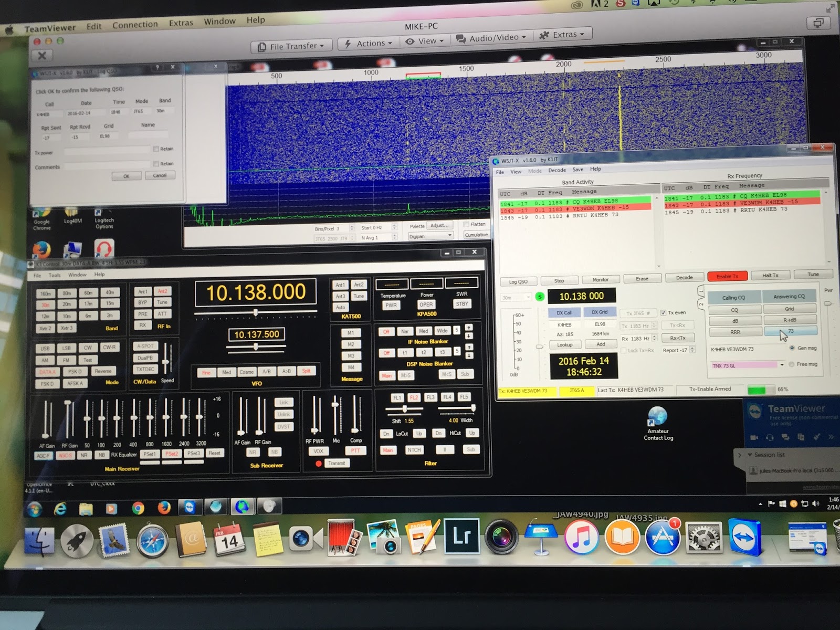Adjust the WSJT-X Pwr slider
This screenshot has height=630, width=840.
point(827,304)
